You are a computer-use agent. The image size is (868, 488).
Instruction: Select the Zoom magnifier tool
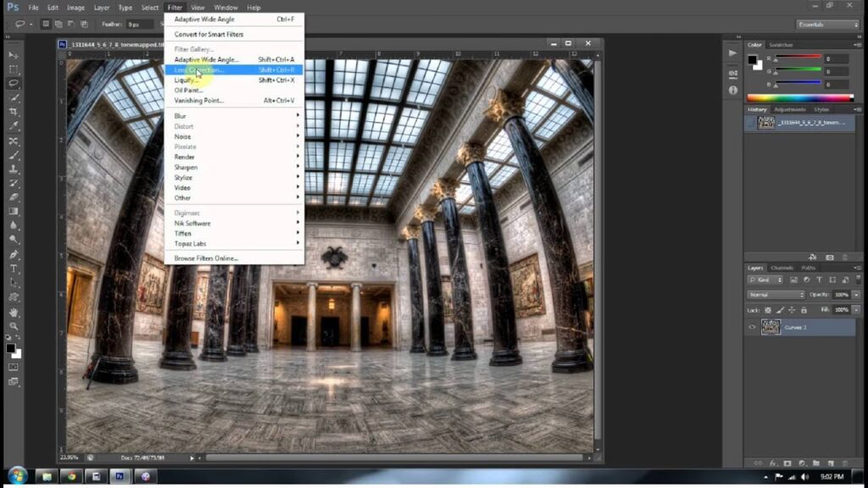click(14, 325)
